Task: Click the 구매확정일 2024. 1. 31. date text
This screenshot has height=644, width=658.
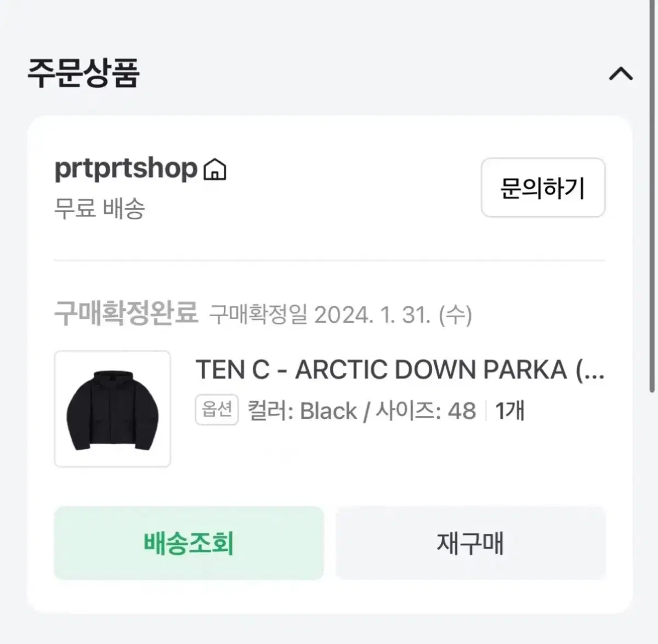Action: tap(341, 315)
